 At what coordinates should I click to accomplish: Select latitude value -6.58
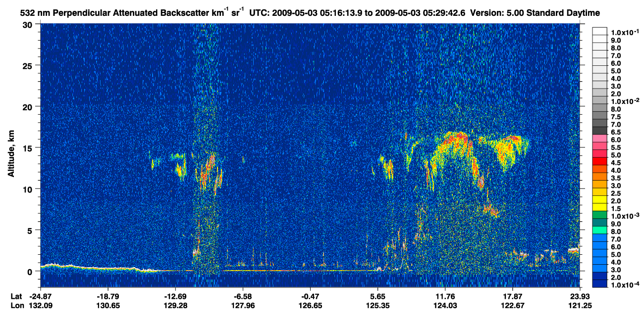[x=243, y=296]
